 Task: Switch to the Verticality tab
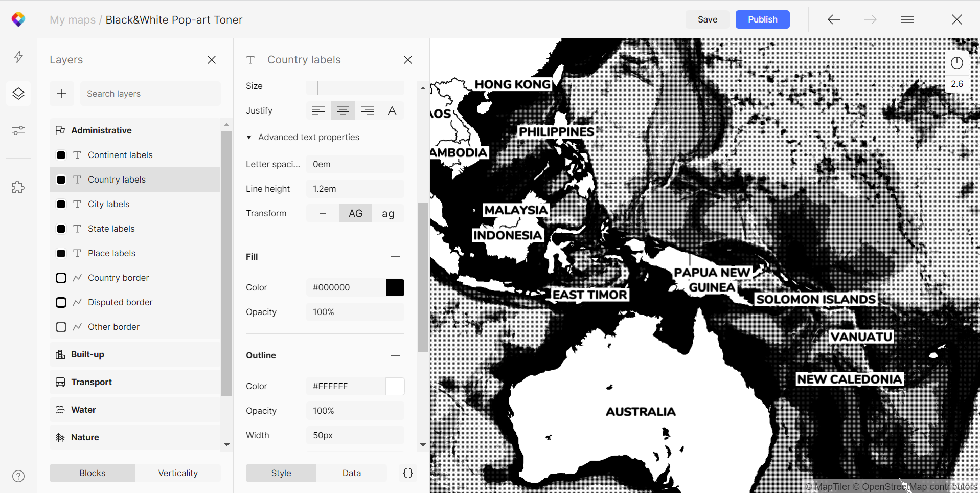(178, 473)
